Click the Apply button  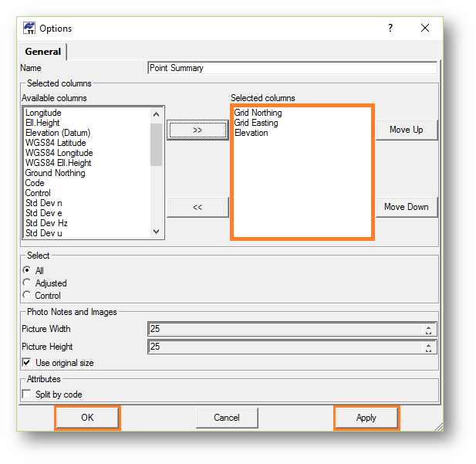coord(366,418)
